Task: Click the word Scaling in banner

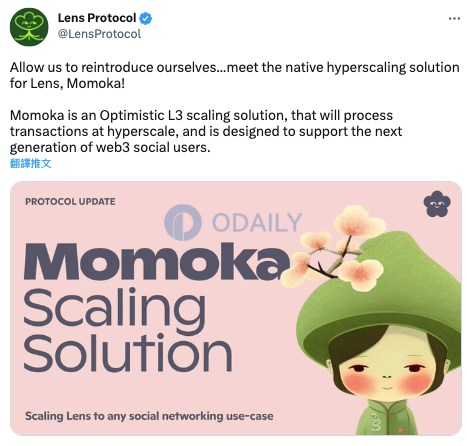Action: coord(114,308)
